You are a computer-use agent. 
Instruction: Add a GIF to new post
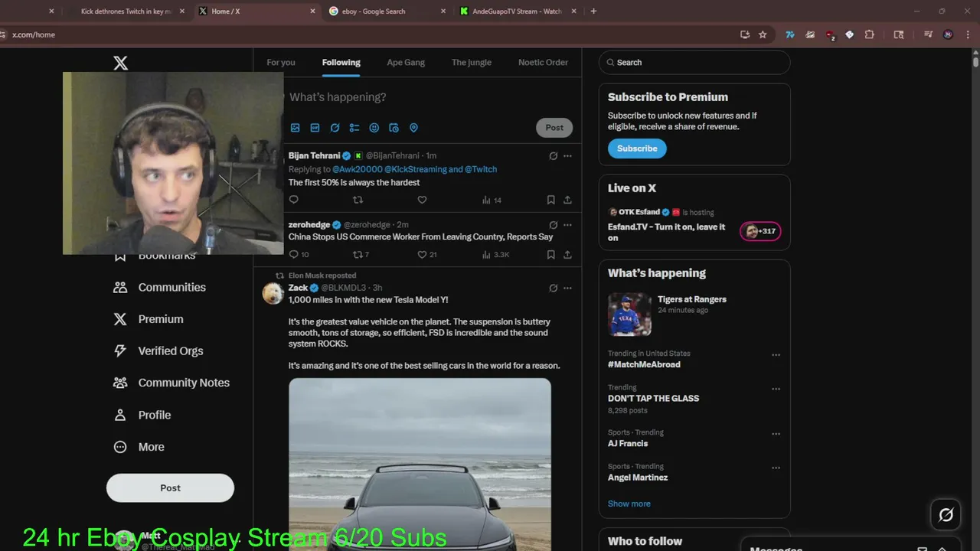pyautogui.click(x=315, y=128)
